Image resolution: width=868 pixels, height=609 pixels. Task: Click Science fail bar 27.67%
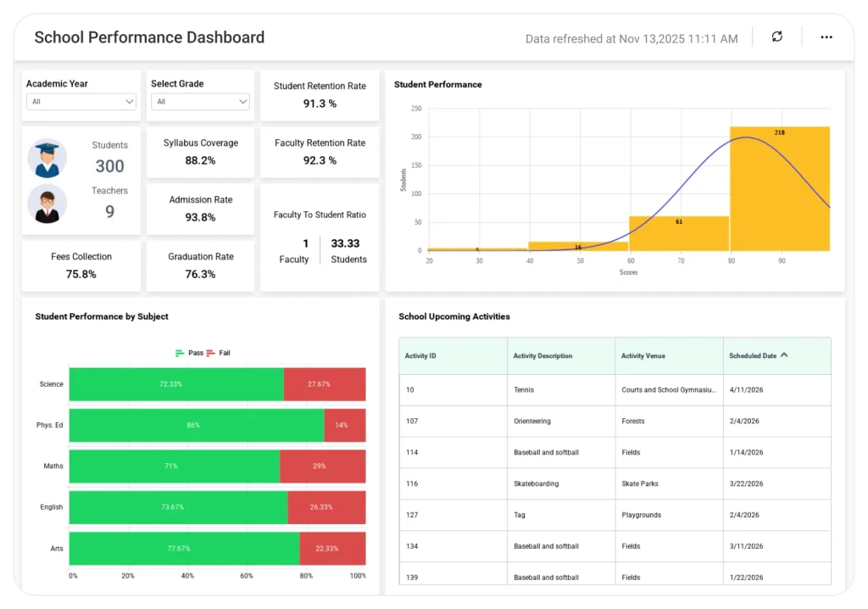325,384
